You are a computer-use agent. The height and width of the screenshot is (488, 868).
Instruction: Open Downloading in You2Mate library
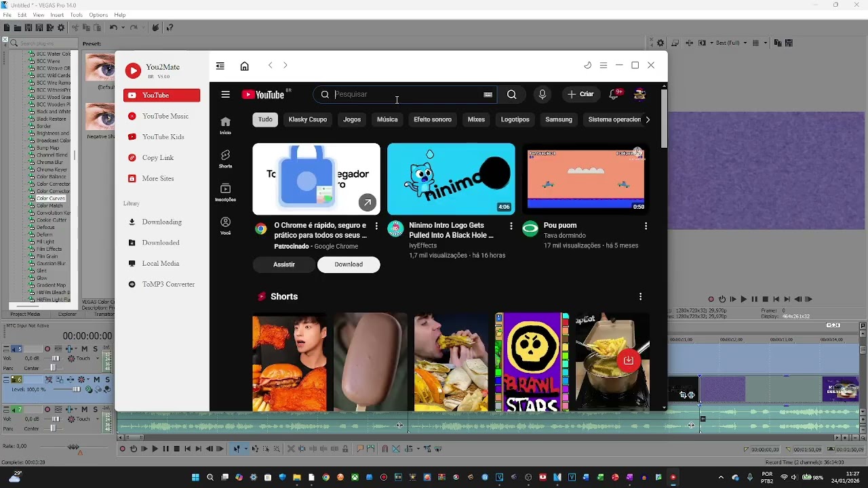coord(162,222)
